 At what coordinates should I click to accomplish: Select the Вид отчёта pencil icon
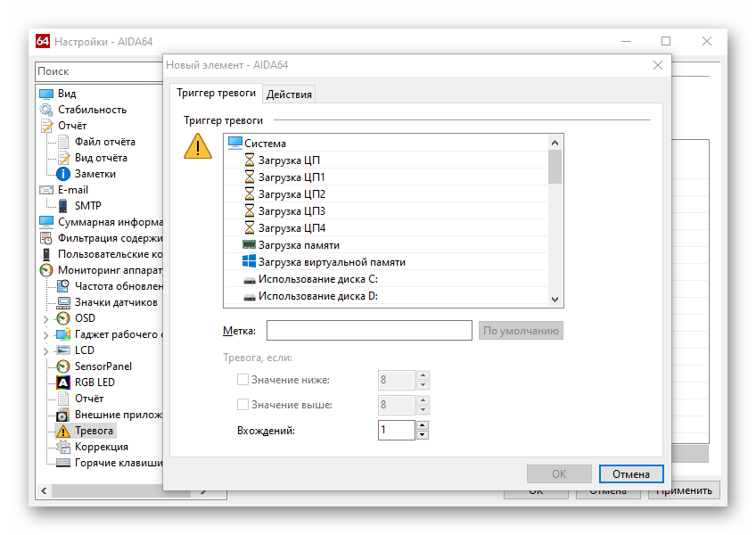click(63, 158)
